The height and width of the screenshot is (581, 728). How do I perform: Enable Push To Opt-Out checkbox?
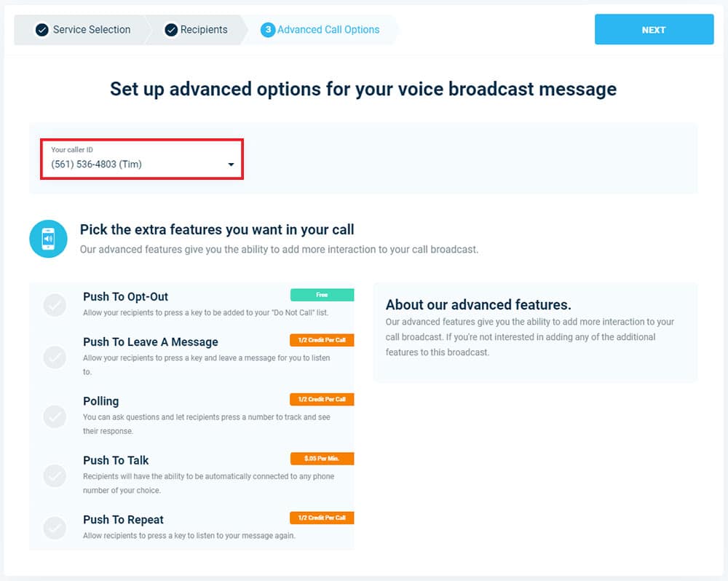click(55, 305)
